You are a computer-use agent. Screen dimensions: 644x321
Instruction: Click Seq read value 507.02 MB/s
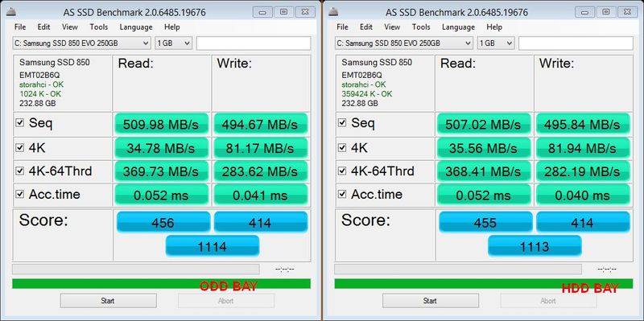484,124
